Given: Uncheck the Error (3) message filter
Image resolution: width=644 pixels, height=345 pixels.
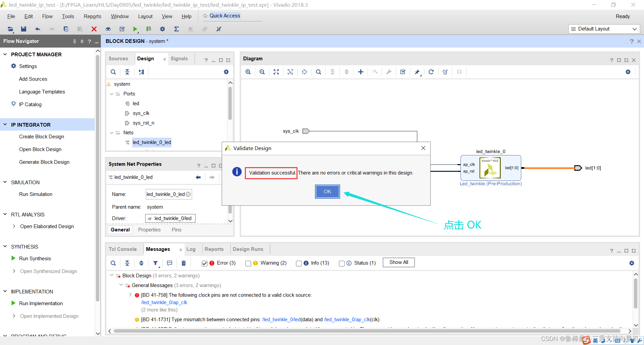Looking at the screenshot, I should (x=204, y=264).
